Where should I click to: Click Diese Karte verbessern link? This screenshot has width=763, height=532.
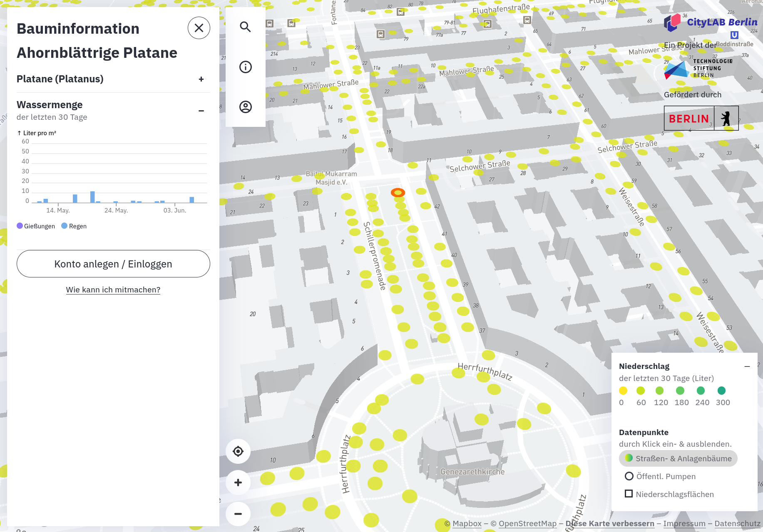coord(610,524)
